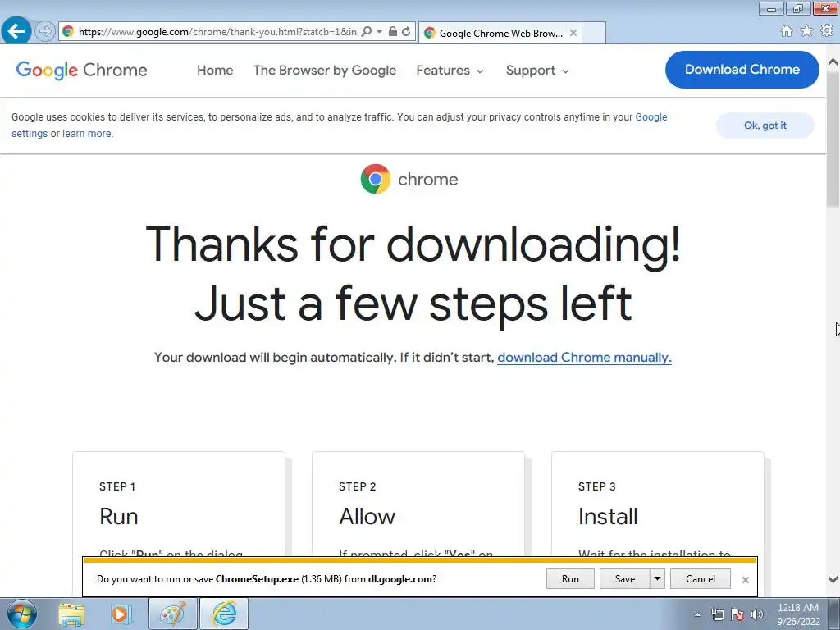Expand the Features menu
Viewport: 840px width, 630px height.
pyautogui.click(x=450, y=71)
